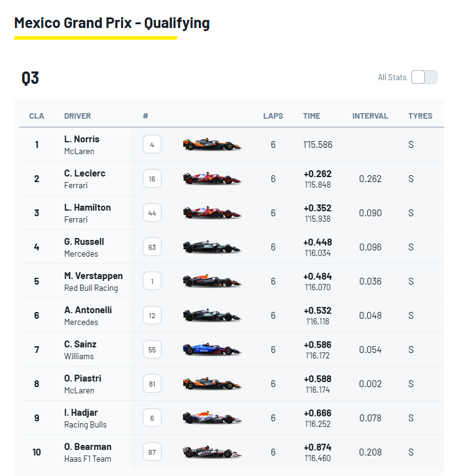Toggle the All Stats switch
Viewport: 451px width, 476px height.
(x=424, y=77)
